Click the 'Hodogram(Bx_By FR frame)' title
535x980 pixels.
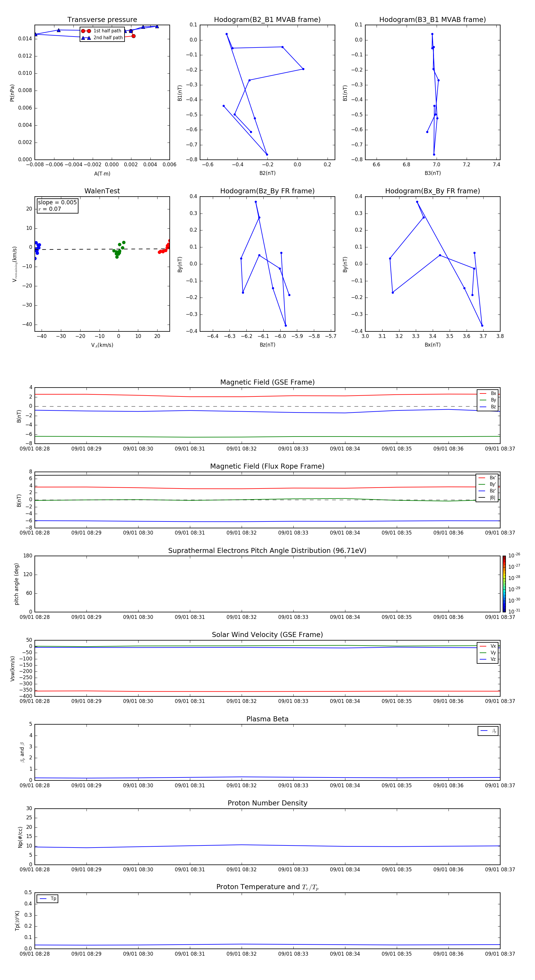coord(432,191)
